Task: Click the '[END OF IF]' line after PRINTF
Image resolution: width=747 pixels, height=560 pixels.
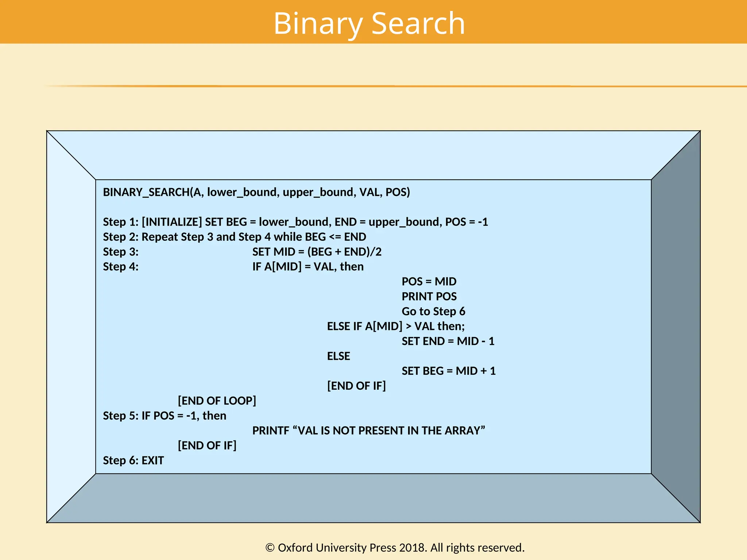Action: [x=207, y=446]
